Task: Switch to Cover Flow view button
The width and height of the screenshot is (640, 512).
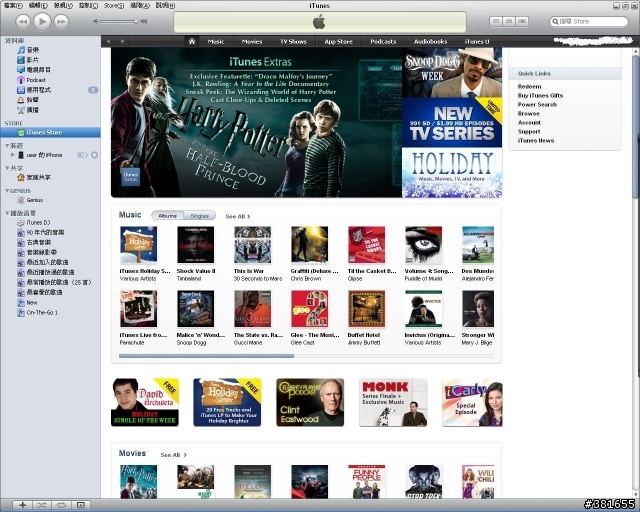Action: 522,21
